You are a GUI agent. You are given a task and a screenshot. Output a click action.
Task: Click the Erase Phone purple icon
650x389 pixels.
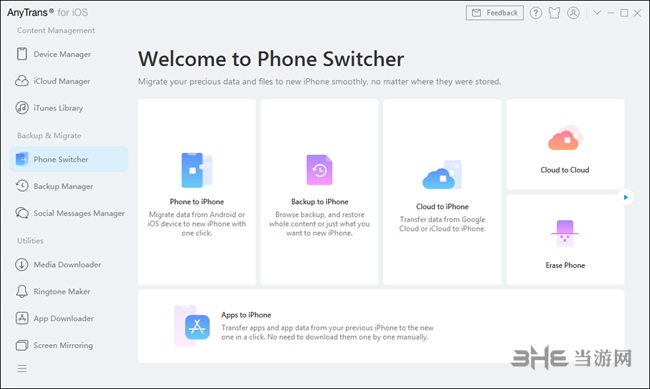(565, 233)
